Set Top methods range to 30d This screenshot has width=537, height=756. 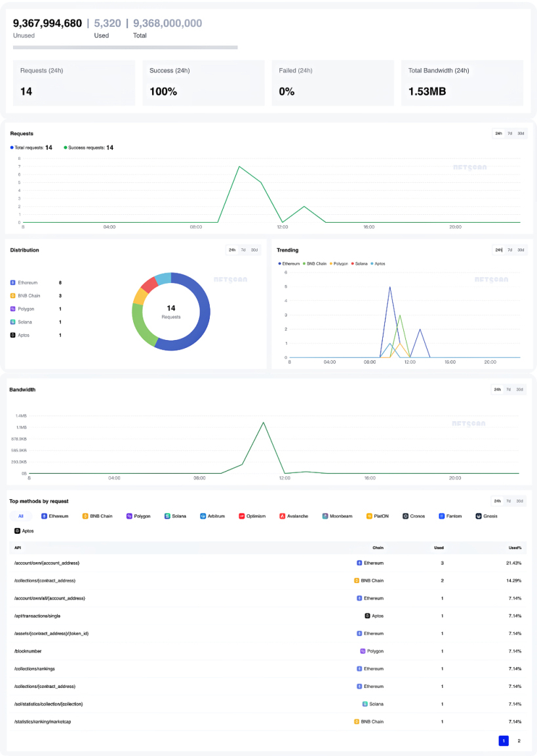coord(520,501)
